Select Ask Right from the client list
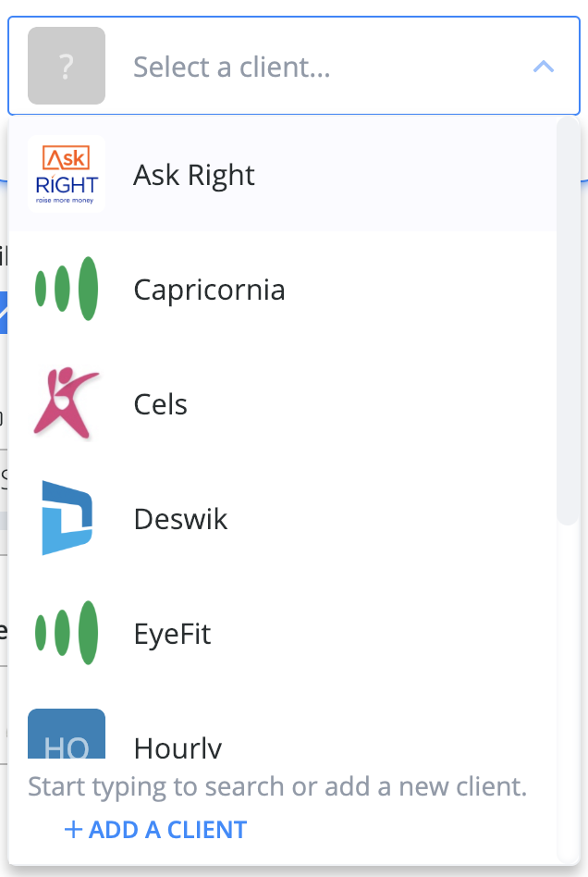This screenshot has height=877, width=588. click(x=283, y=174)
